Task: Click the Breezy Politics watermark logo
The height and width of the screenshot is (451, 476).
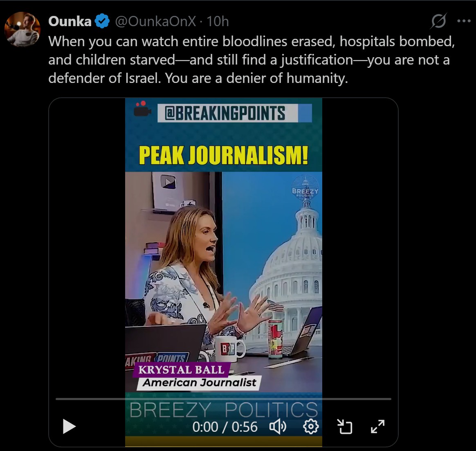Action: click(x=305, y=187)
